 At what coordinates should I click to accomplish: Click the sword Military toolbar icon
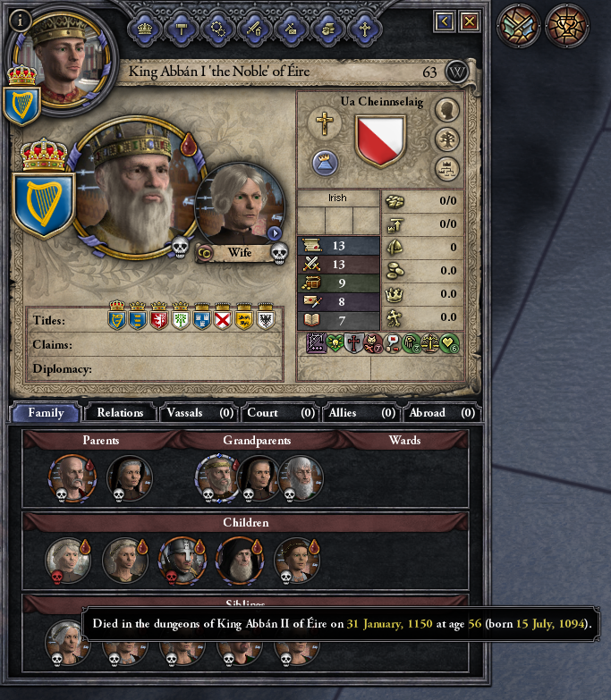(x=254, y=30)
